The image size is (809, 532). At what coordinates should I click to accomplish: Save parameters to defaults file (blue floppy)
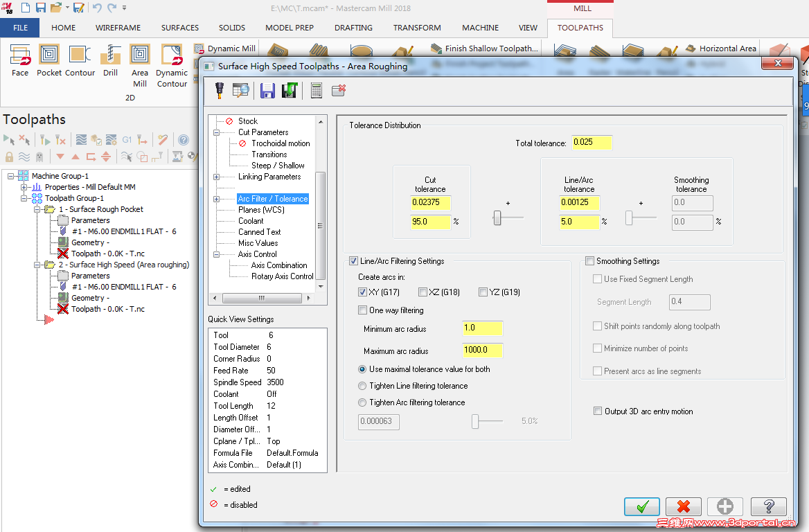tap(267, 90)
